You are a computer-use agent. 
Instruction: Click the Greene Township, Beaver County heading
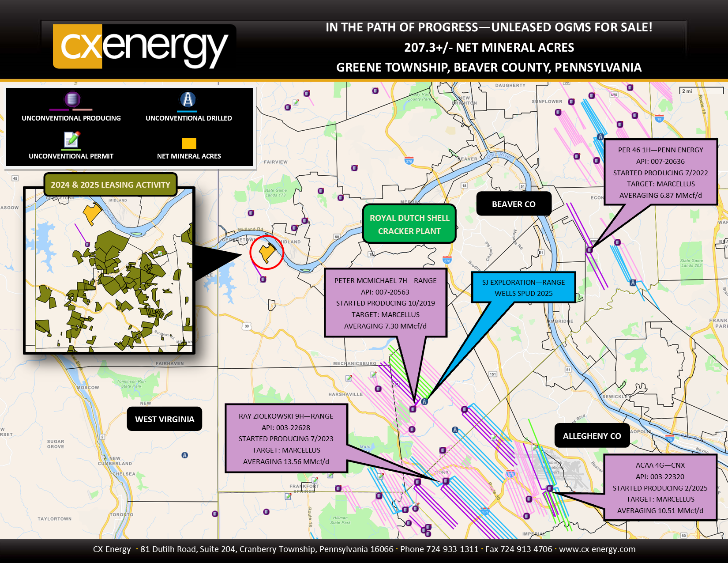coord(489,67)
